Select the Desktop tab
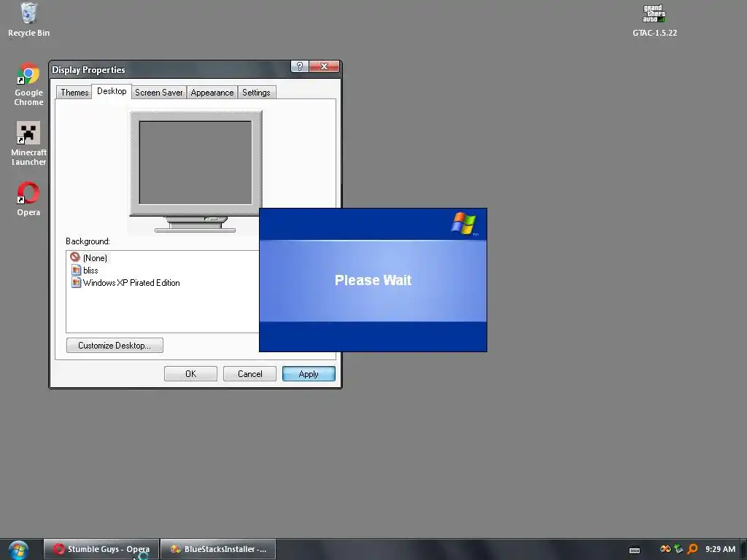This screenshot has width=747, height=560. (x=112, y=91)
